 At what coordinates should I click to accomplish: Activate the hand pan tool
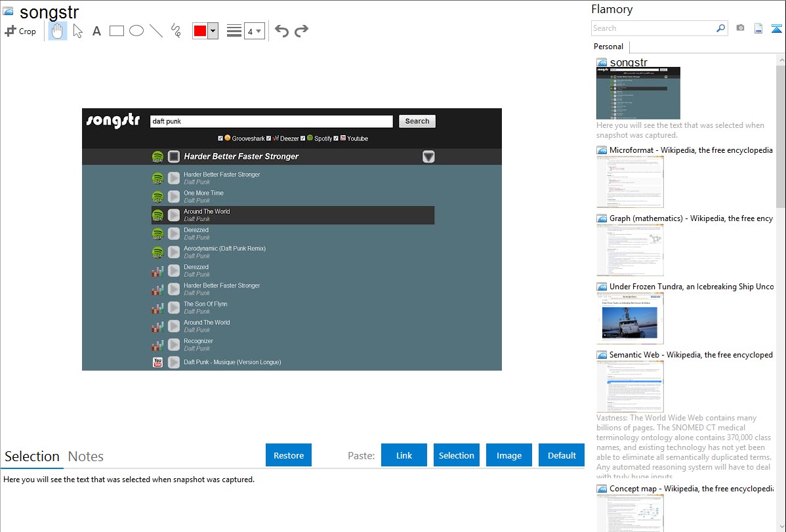click(x=57, y=31)
